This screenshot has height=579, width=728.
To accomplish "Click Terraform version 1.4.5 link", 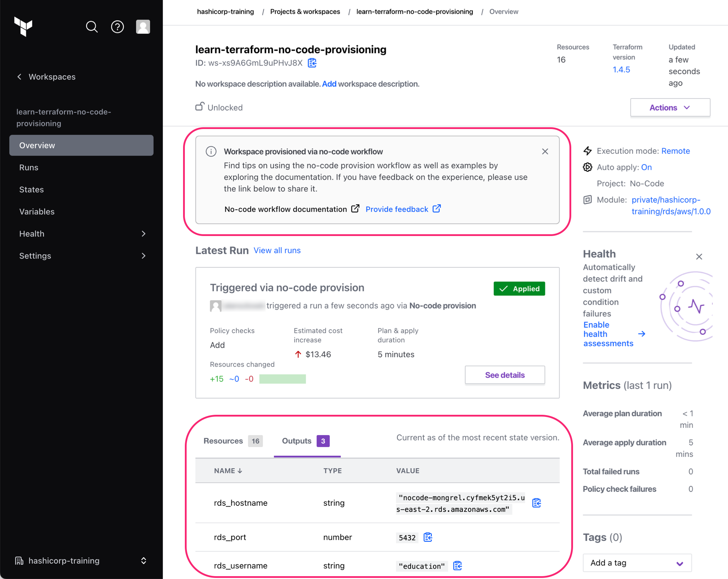I will (621, 70).
